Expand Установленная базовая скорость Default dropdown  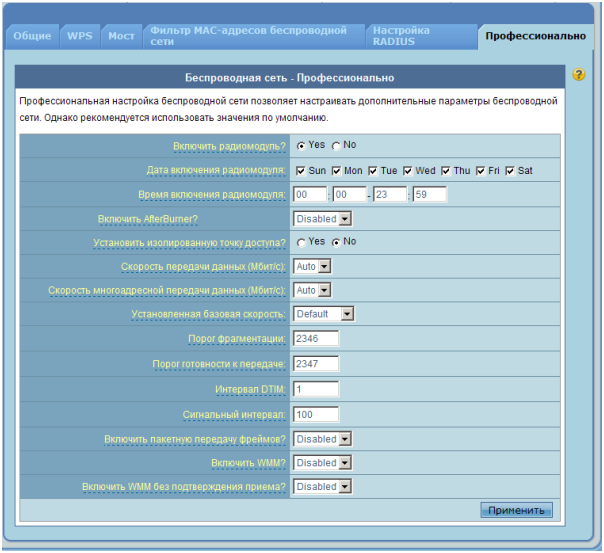tap(324, 314)
